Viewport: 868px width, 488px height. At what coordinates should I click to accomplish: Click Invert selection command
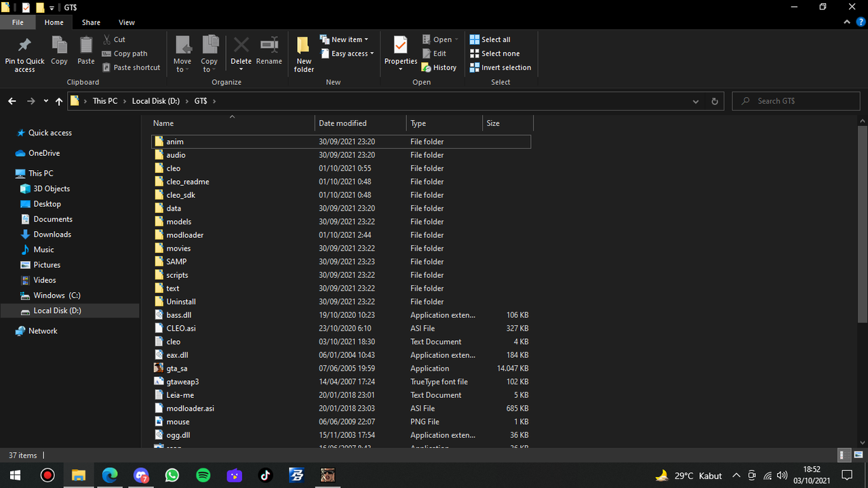[500, 68]
